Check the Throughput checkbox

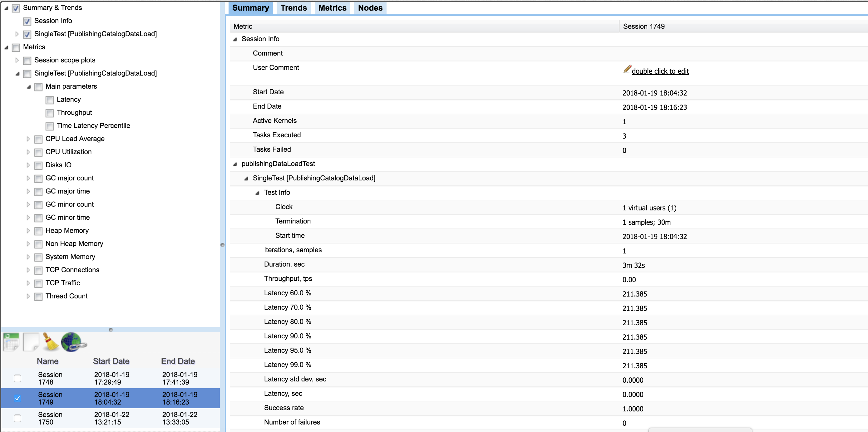pyautogui.click(x=50, y=113)
